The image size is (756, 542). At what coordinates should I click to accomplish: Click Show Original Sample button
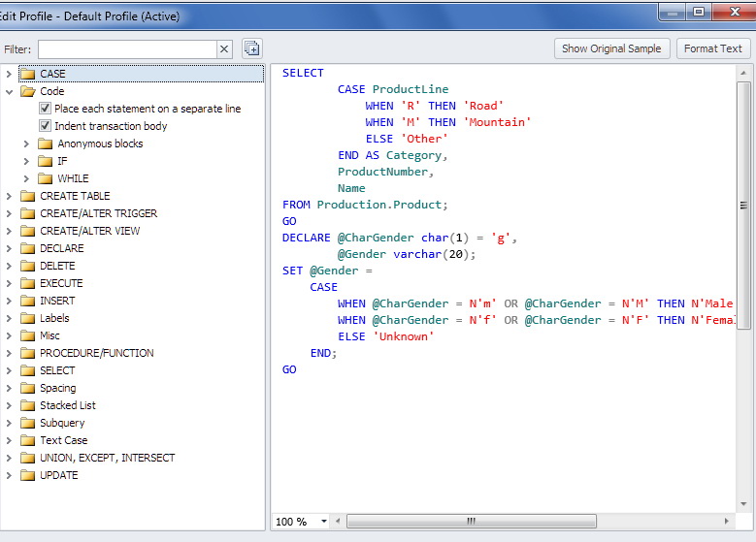coord(611,48)
